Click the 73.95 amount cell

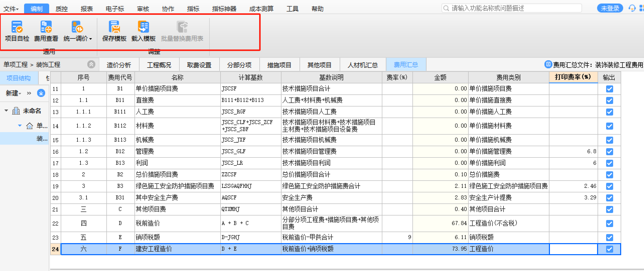coord(440,249)
